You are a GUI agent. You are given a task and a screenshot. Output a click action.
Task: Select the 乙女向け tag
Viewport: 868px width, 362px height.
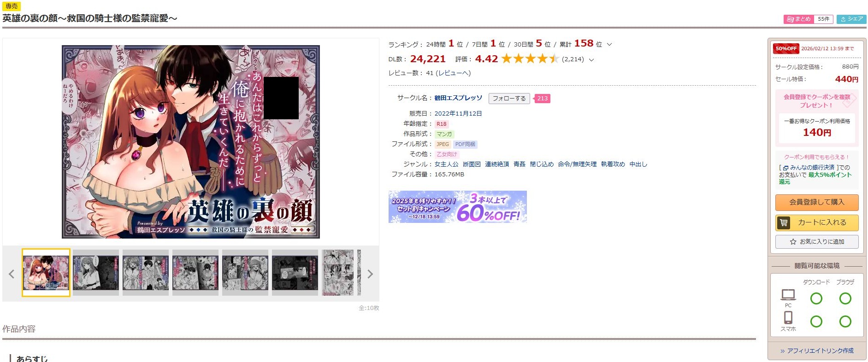tap(447, 154)
